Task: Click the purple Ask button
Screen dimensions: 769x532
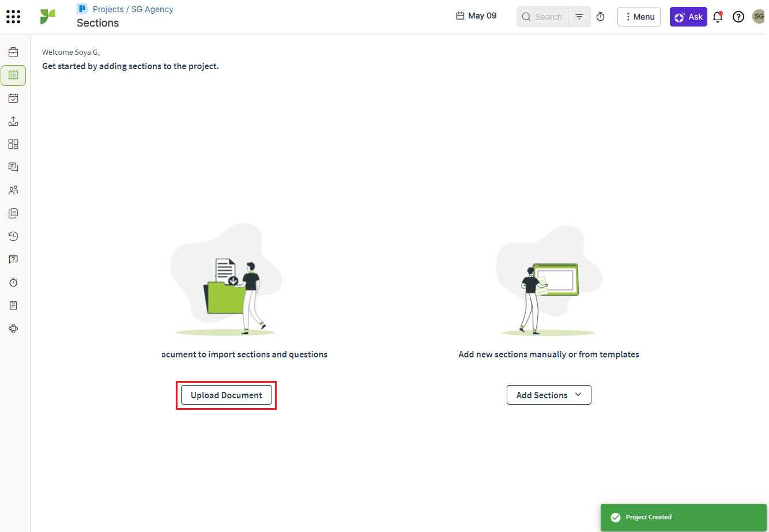Action: (688, 17)
